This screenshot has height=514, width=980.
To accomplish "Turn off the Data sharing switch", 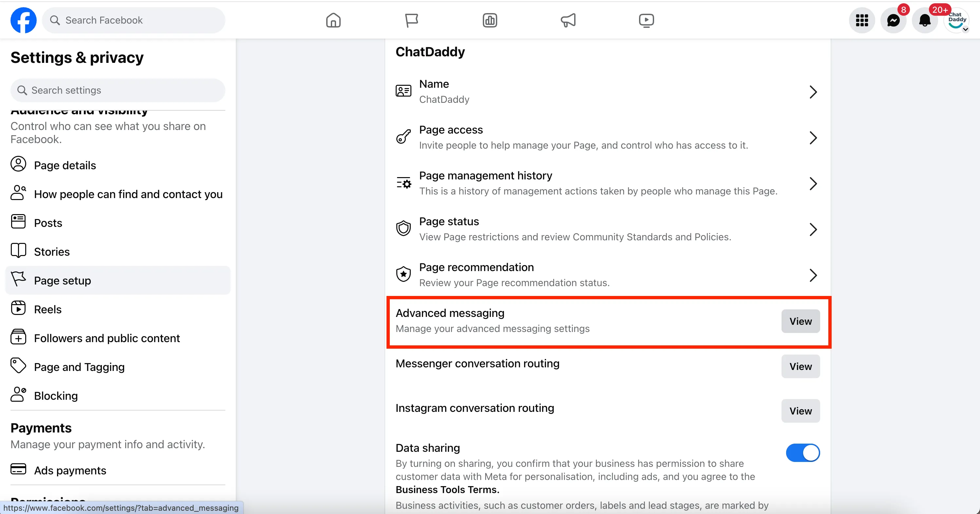I will pos(803,453).
